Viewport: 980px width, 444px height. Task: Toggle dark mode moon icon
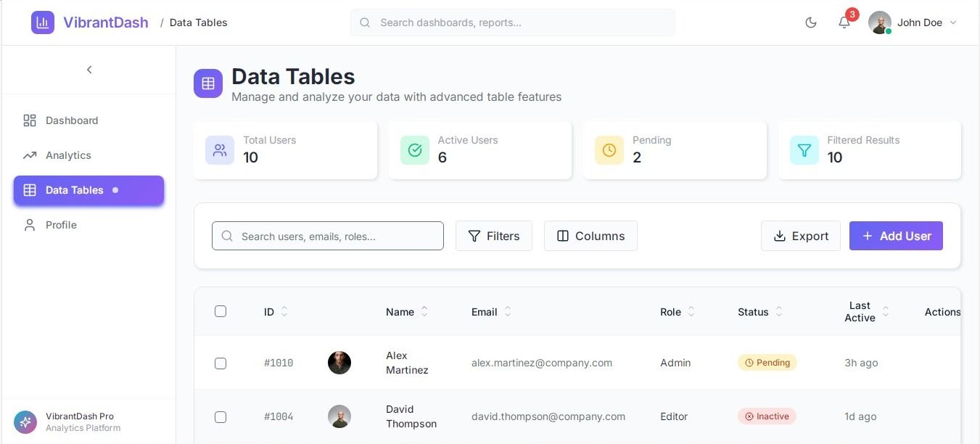(x=811, y=22)
